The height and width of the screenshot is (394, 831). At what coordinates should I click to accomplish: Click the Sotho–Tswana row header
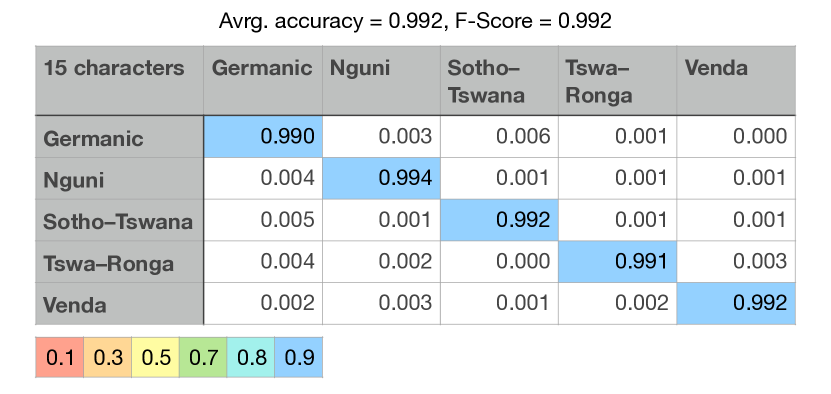coord(119,220)
